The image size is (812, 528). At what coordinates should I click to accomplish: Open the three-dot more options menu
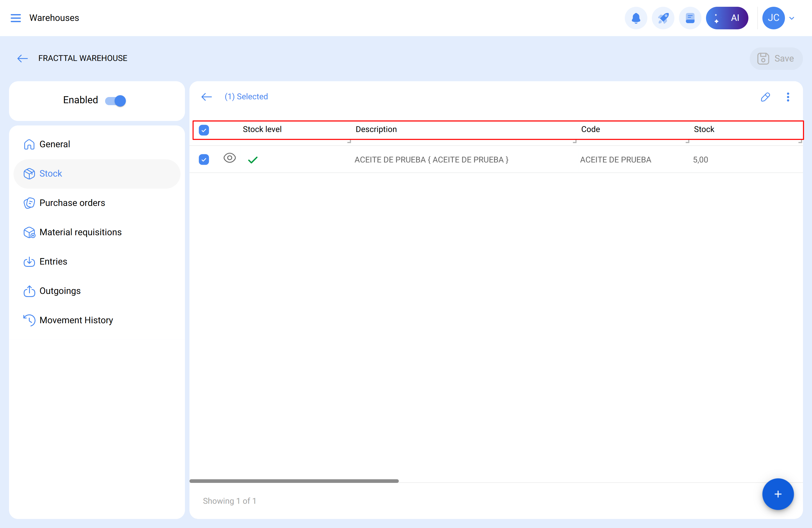tap(788, 97)
